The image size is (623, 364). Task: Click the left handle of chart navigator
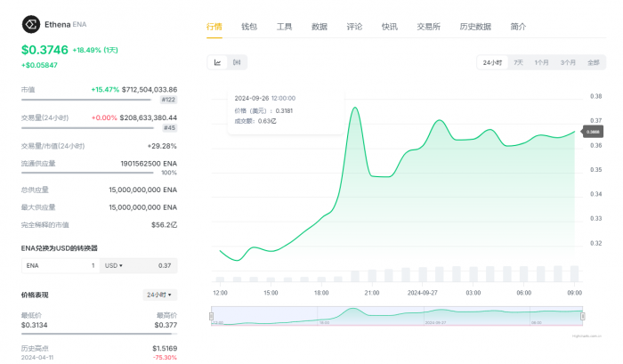[x=212, y=316]
